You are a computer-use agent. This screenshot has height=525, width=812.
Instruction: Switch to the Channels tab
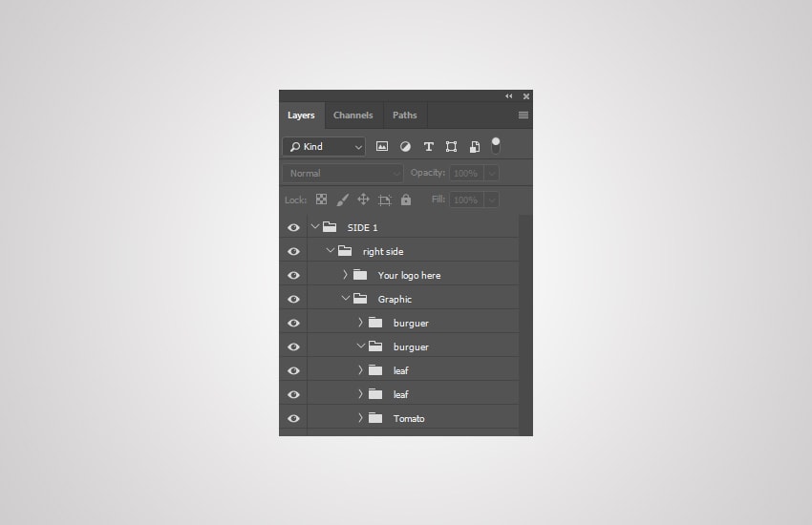tap(353, 115)
